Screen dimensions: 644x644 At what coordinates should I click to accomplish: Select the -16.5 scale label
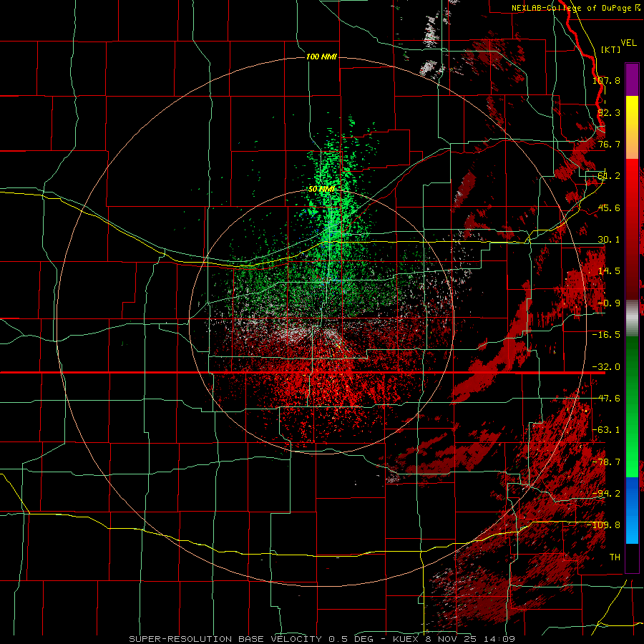pos(606,335)
